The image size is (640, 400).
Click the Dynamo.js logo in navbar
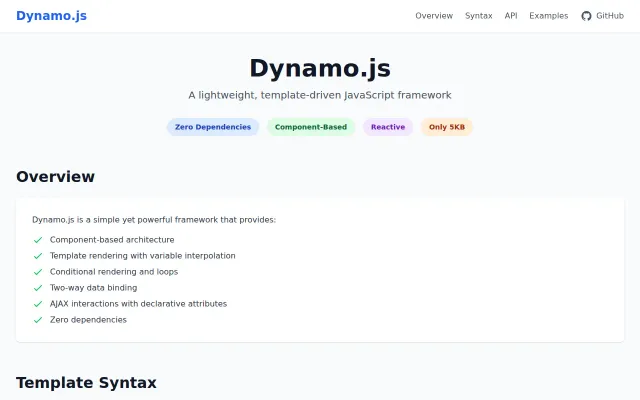(x=51, y=16)
